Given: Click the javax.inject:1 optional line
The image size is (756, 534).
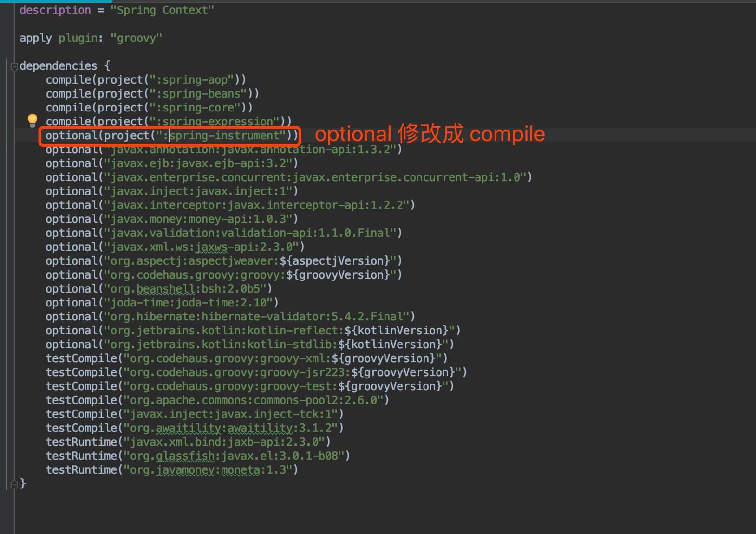Looking at the screenshot, I should click(x=172, y=191).
